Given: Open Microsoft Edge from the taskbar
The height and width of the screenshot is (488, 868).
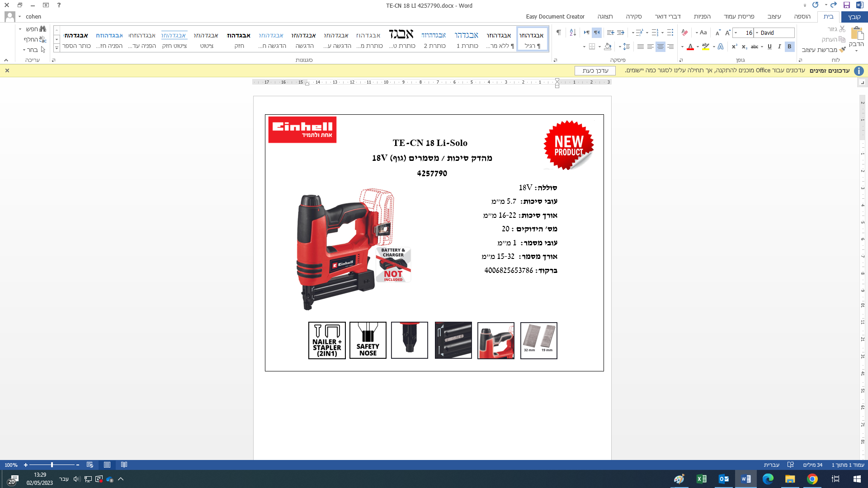Looking at the screenshot, I should (768, 479).
